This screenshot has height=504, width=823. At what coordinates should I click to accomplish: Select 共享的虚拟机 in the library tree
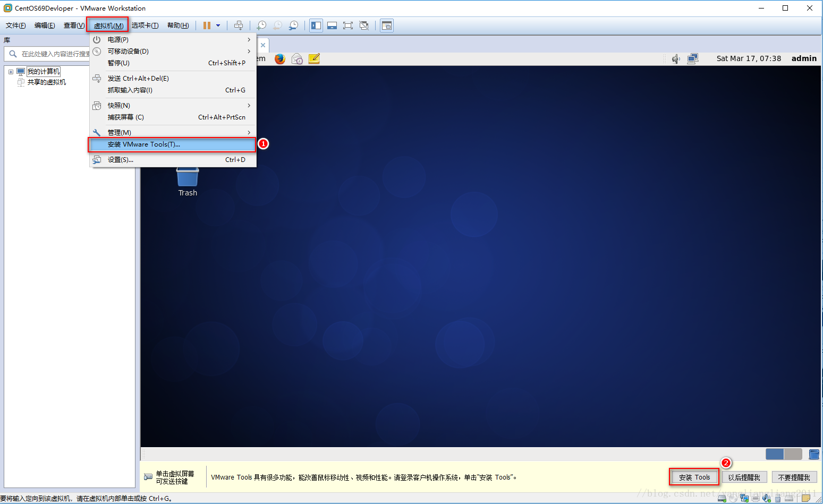(x=47, y=82)
